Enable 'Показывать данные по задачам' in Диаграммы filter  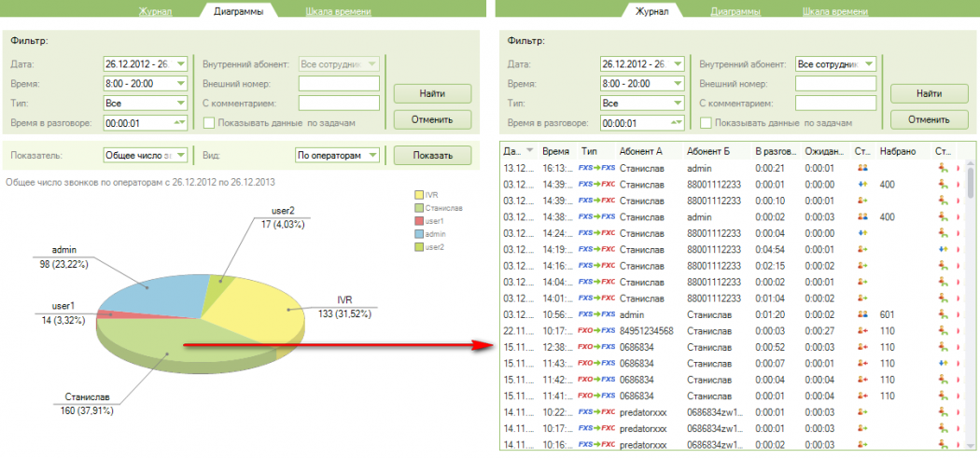(x=210, y=122)
